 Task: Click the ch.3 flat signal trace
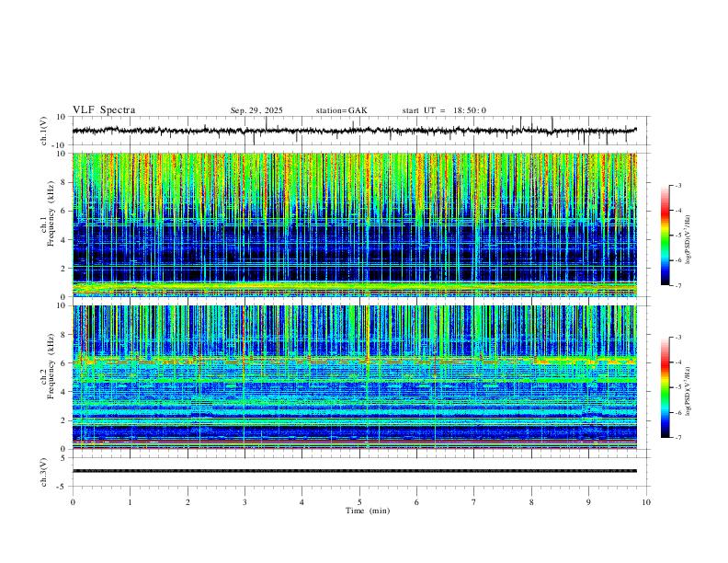354,471
